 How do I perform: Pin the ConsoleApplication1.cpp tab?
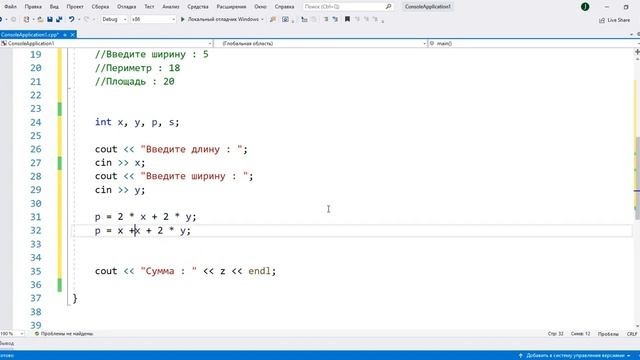(65, 35)
